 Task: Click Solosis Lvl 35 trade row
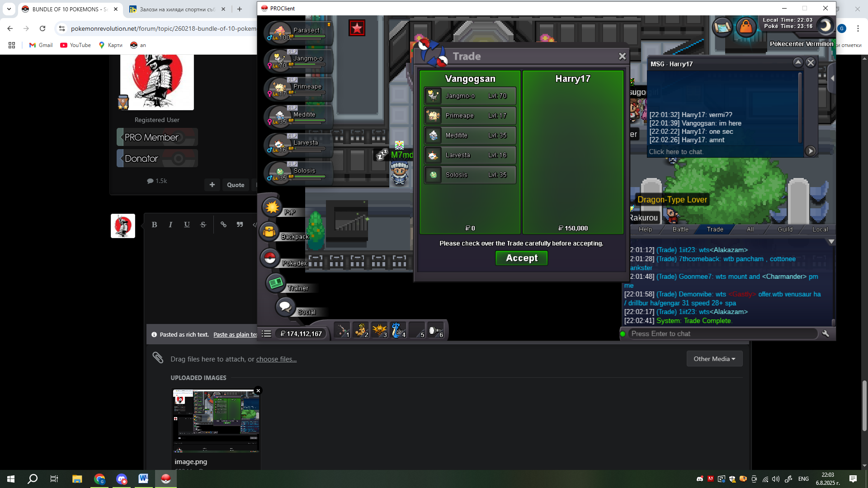(x=470, y=175)
